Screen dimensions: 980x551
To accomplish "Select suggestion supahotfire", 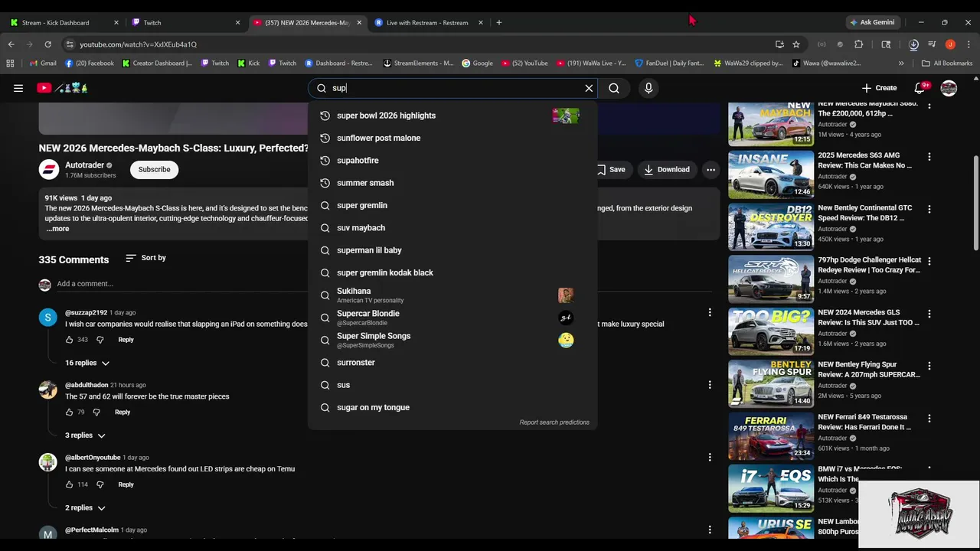I will coord(452,161).
